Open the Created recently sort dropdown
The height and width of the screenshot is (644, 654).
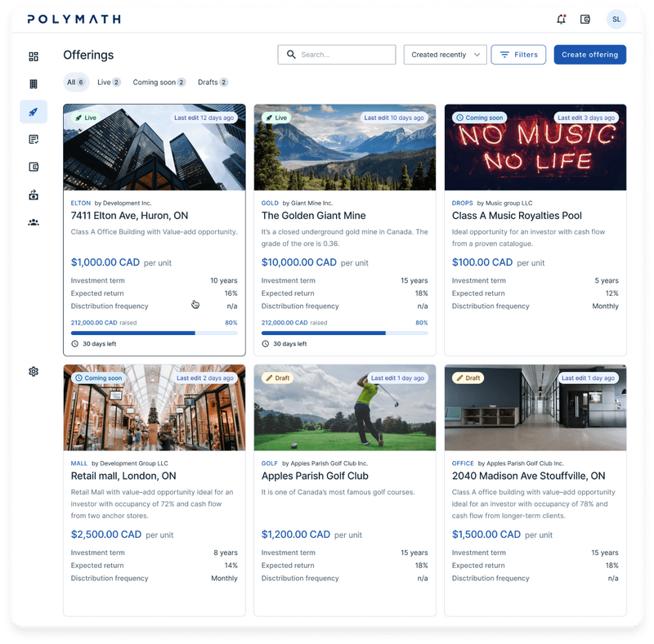[445, 54]
